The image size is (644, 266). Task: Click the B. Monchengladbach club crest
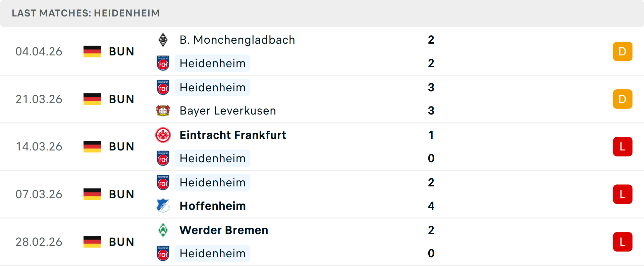tap(163, 39)
